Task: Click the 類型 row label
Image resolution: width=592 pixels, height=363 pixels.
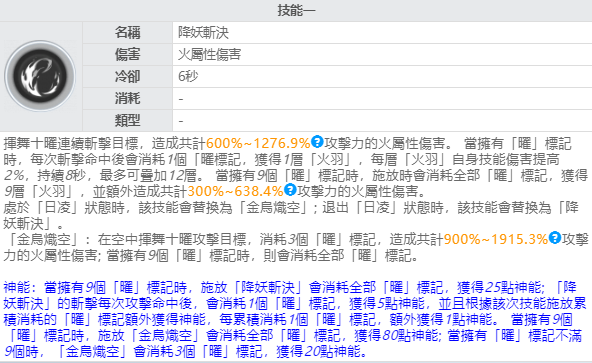Action: tap(128, 120)
